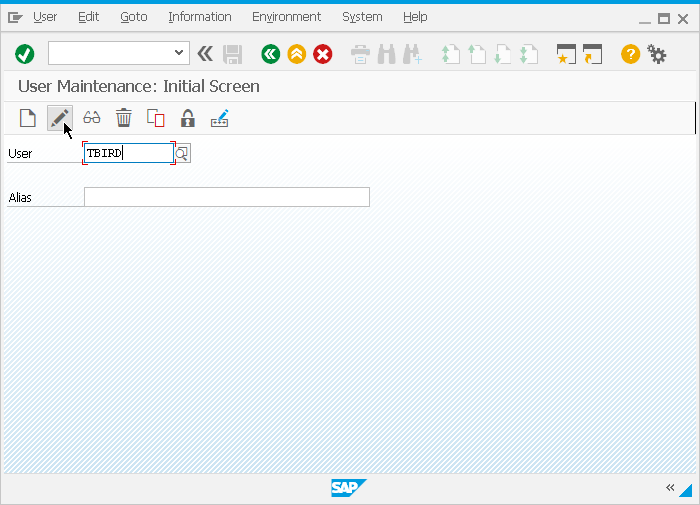Open the User menu

(x=45, y=17)
